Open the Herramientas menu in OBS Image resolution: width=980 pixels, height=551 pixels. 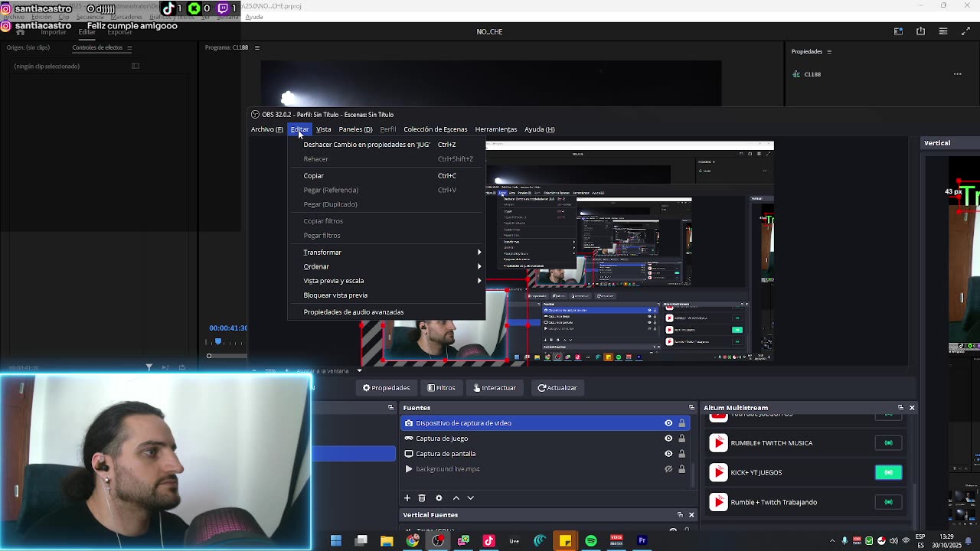pos(495,129)
